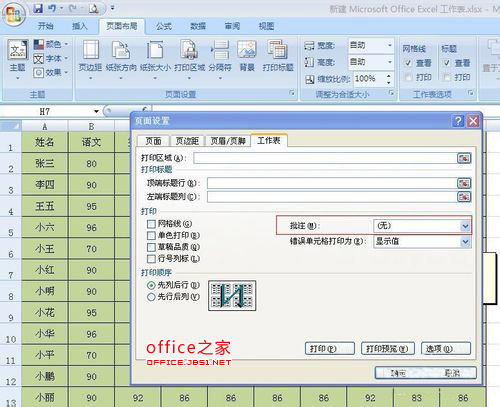Open the Margins (页边距) menu
500x407 pixels.
(90, 60)
